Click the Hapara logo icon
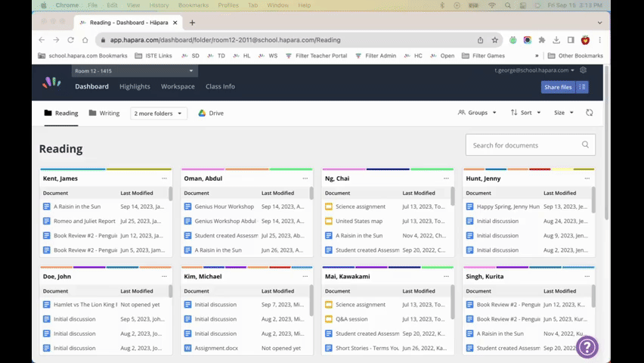This screenshot has width=644, height=363. tap(51, 82)
